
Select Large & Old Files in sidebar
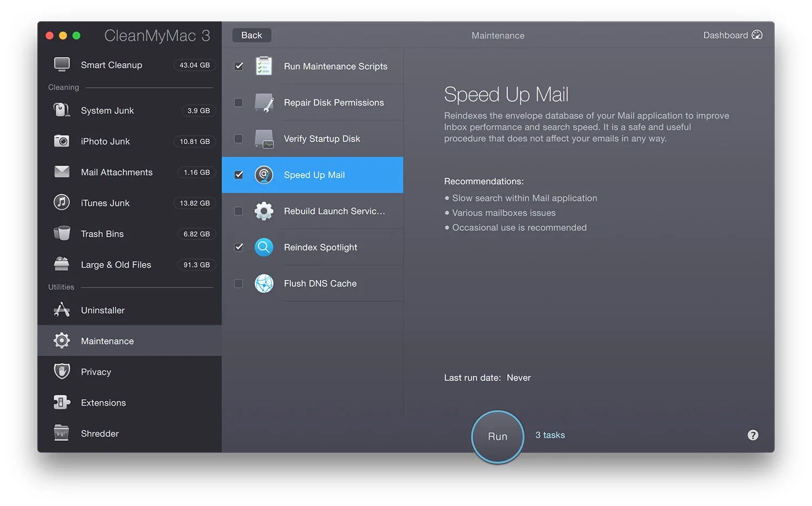(129, 264)
